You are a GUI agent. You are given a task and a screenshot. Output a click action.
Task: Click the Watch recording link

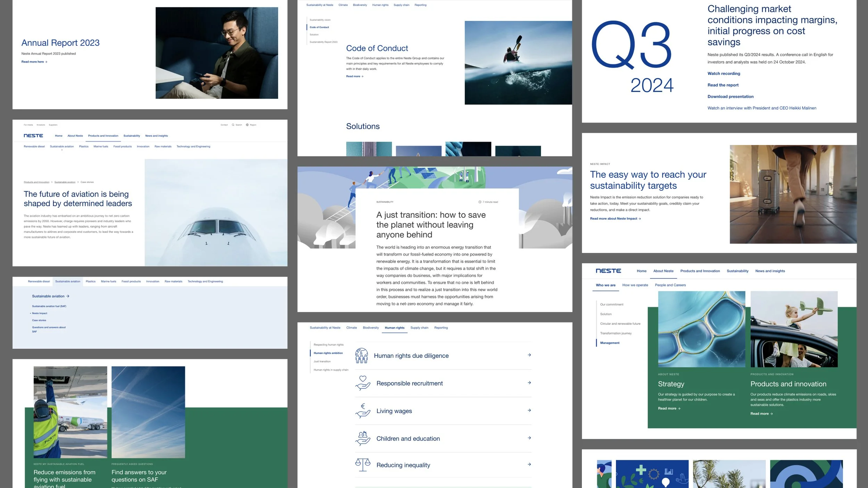(x=724, y=74)
